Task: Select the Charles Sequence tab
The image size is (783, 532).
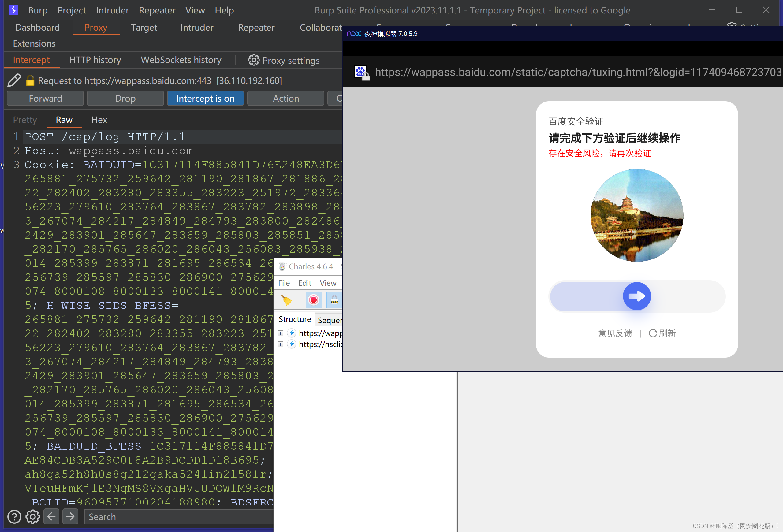Action: [330, 320]
